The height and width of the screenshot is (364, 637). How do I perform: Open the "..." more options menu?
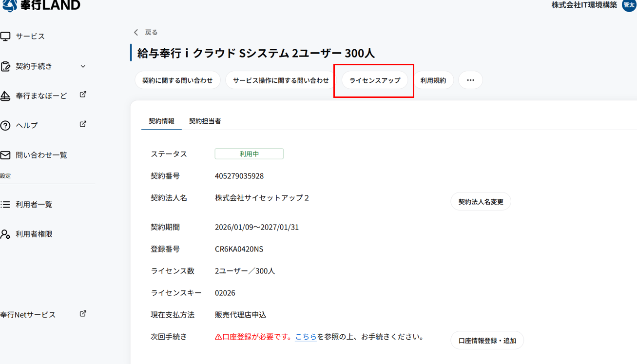470,80
